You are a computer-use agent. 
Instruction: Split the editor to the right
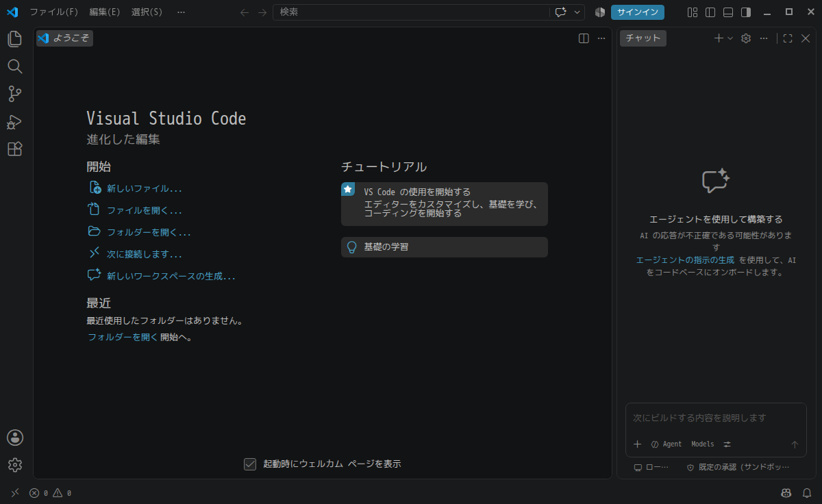coord(584,38)
